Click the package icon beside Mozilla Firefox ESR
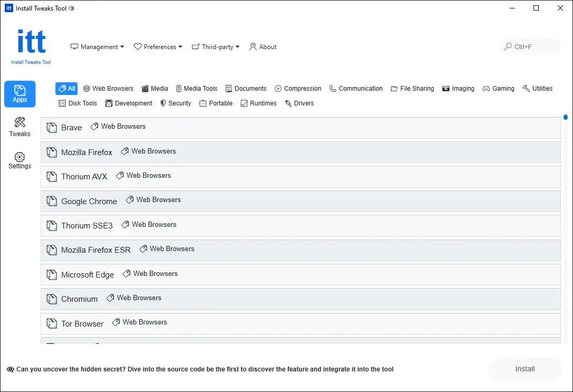Image resolution: width=573 pixels, height=392 pixels. (52, 250)
